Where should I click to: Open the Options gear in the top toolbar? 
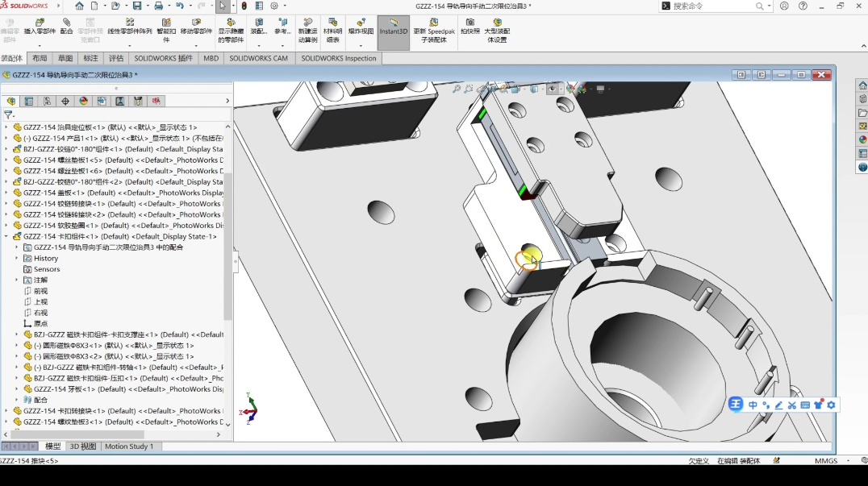(274, 6)
